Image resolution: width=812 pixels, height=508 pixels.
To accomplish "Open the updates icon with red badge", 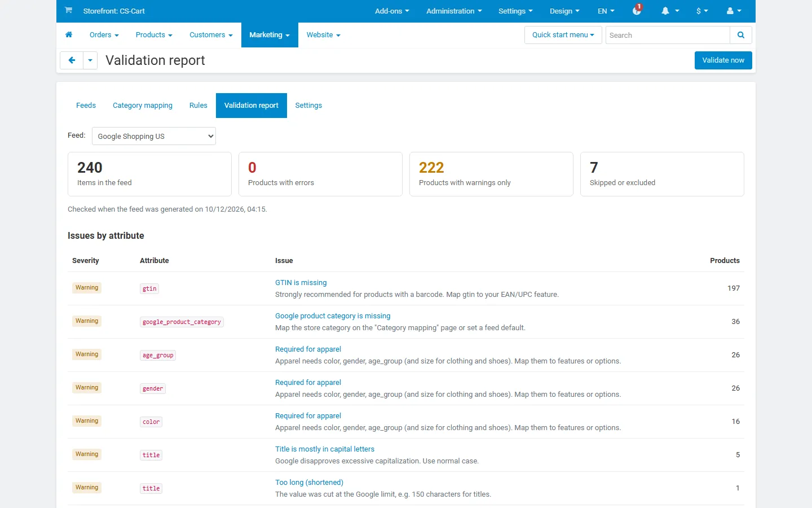I will click(637, 10).
